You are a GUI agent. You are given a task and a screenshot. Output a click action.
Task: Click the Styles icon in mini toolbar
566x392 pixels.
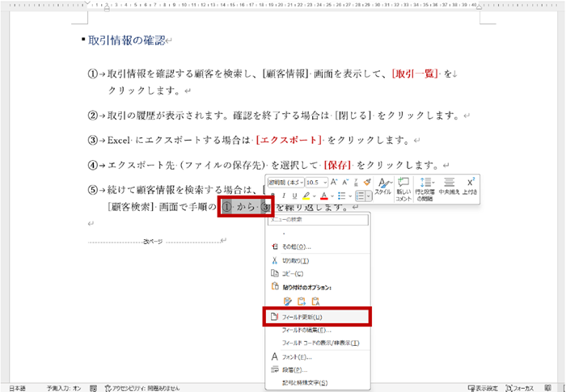384,185
